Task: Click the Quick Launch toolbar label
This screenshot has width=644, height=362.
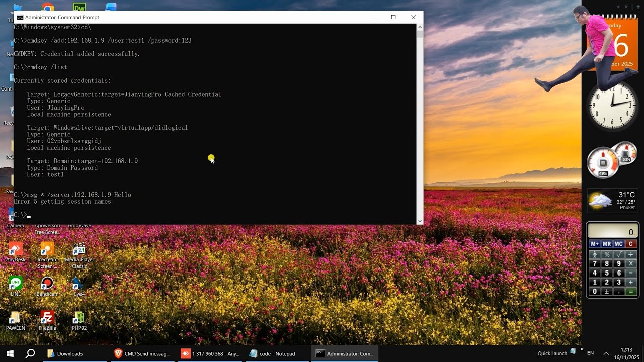Action: 552,353
